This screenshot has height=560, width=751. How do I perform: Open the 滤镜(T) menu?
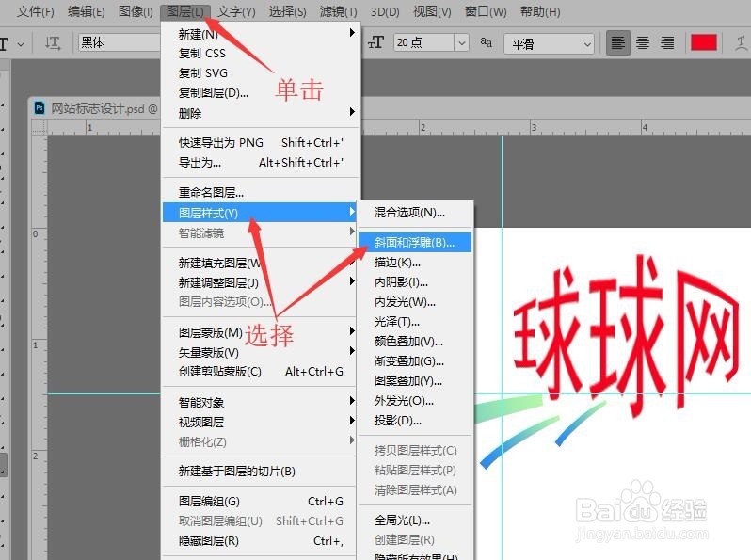pos(338,11)
